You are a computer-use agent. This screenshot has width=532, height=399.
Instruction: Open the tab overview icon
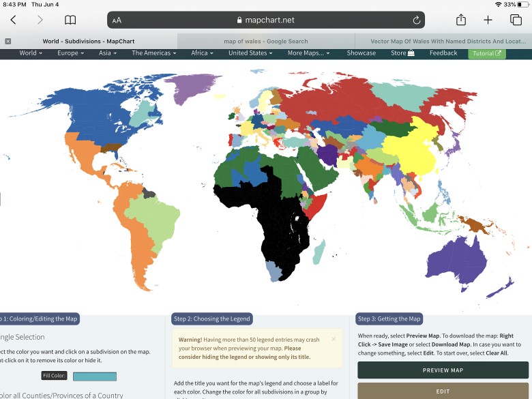click(x=516, y=20)
